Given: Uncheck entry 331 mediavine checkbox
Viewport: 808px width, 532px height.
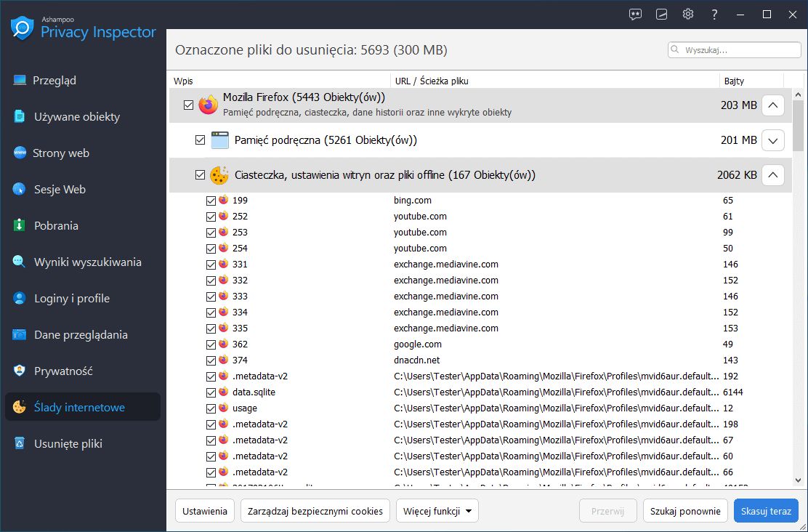Looking at the screenshot, I should click(211, 265).
